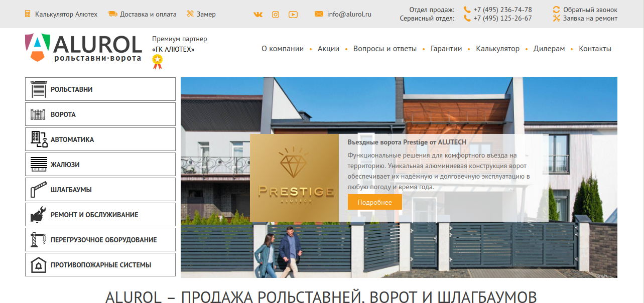Click the crane icon beside Перегрузочное оборудование
The height and width of the screenshot is (303, 644).
tap(39, 240)
